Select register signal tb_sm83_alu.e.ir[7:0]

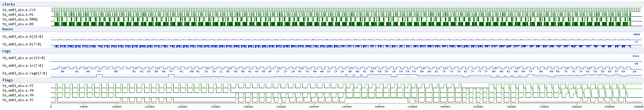coord(23,66)
